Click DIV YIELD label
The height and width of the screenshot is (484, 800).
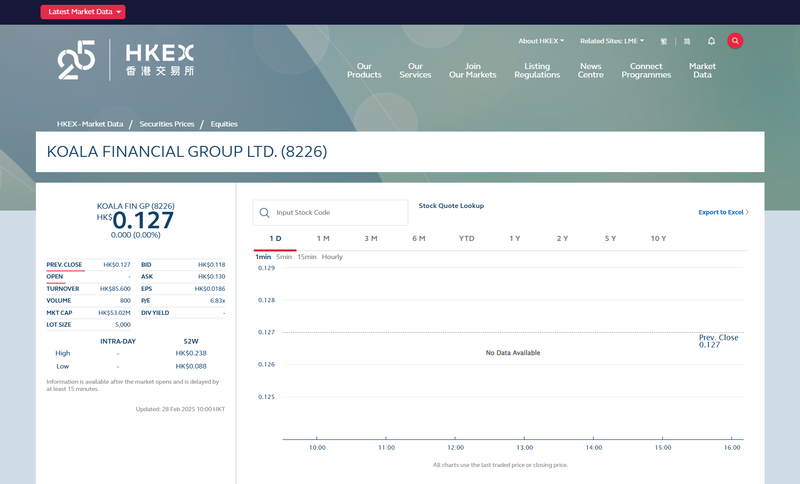tap(155, 313)
